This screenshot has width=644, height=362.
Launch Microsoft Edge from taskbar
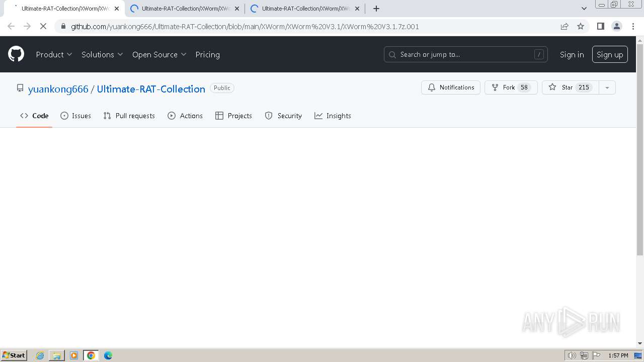(108, 355)
